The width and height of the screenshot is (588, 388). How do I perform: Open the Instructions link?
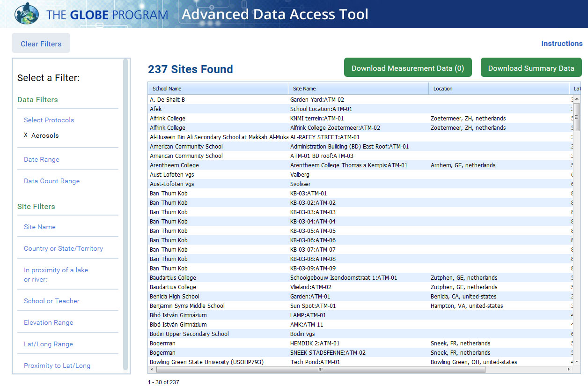coord(562,43)
